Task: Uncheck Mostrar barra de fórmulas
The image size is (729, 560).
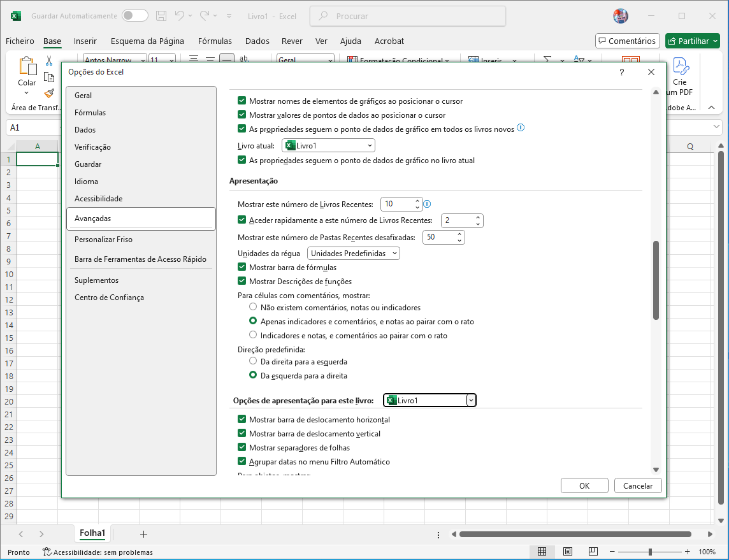Action: coord(242,268)
